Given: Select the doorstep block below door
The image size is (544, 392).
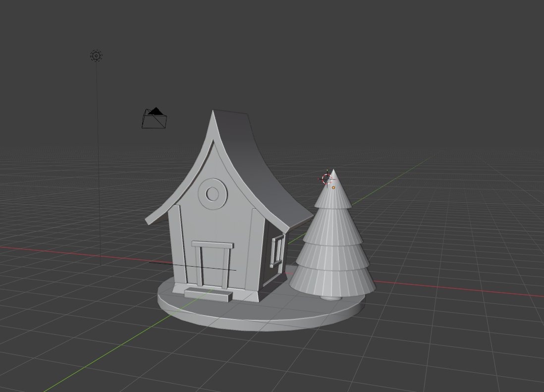Looking at the screenshot, I should pyautogui.click(x=208, y=294).
